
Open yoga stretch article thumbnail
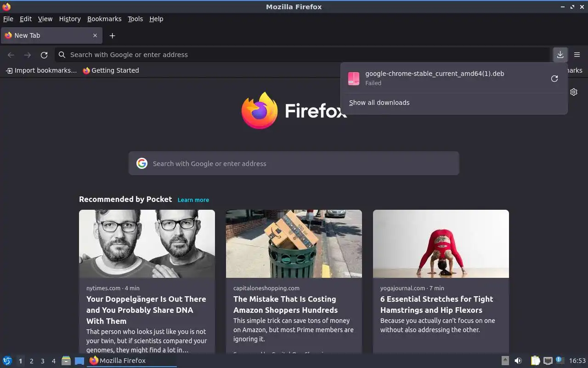[441, 244]
